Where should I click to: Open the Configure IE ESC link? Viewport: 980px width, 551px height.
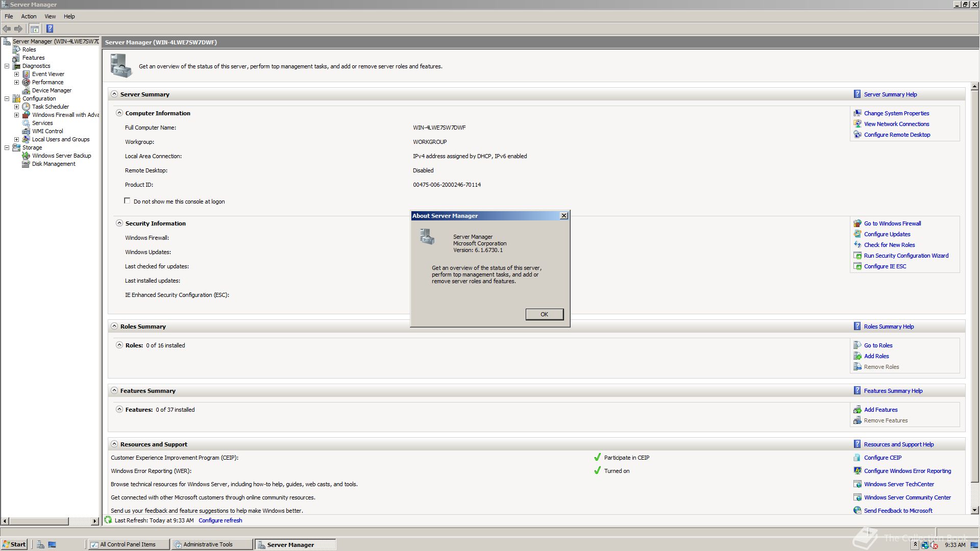885,266
